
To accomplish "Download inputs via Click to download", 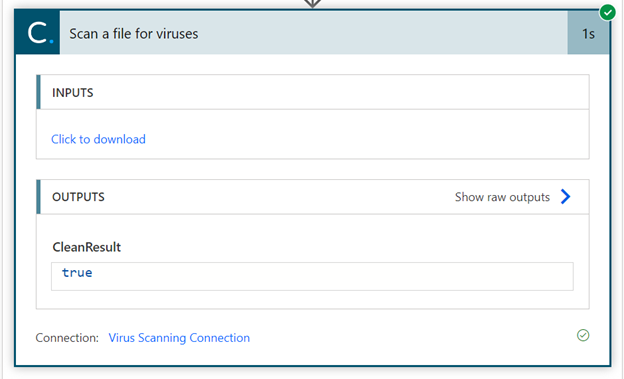I will [98, 139].
